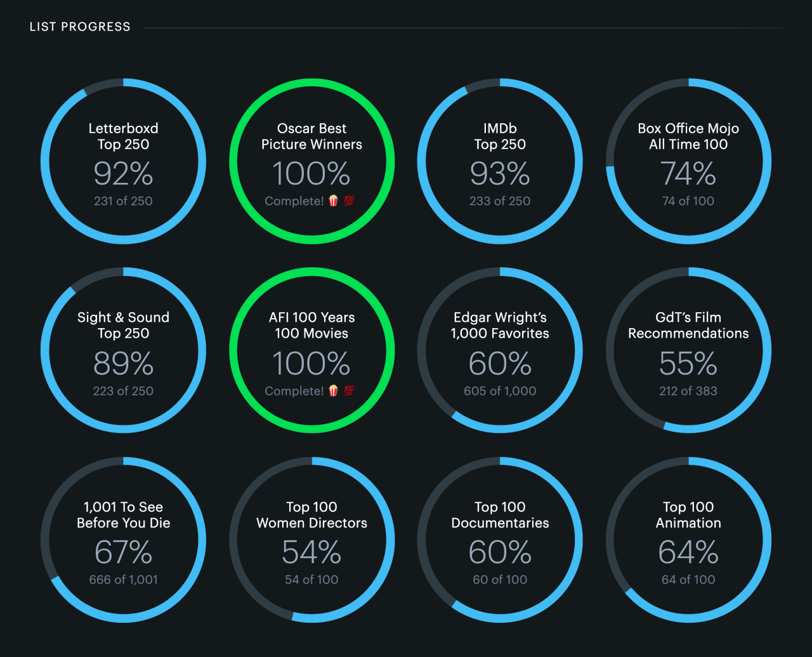Open the Top 100 Documentaries list
Image resolution: width=812 pixels, height=657 pixels.
500,515
